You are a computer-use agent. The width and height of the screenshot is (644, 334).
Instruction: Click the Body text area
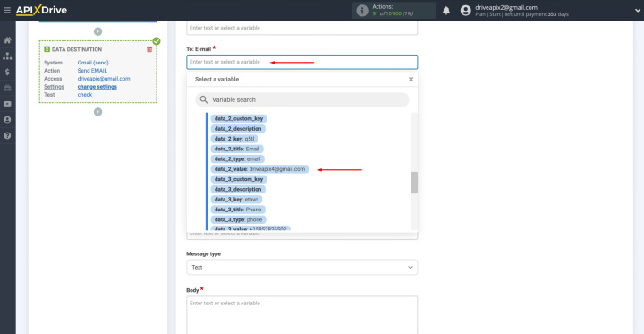point(302,315)
